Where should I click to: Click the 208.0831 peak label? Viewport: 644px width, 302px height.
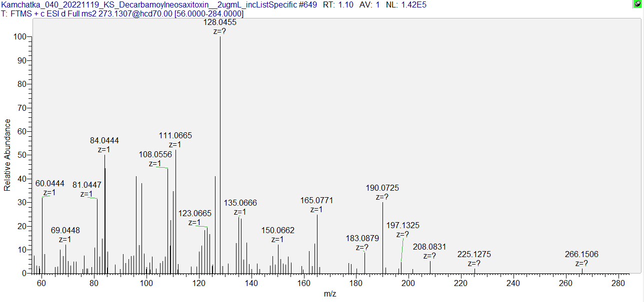pos(429,247)
